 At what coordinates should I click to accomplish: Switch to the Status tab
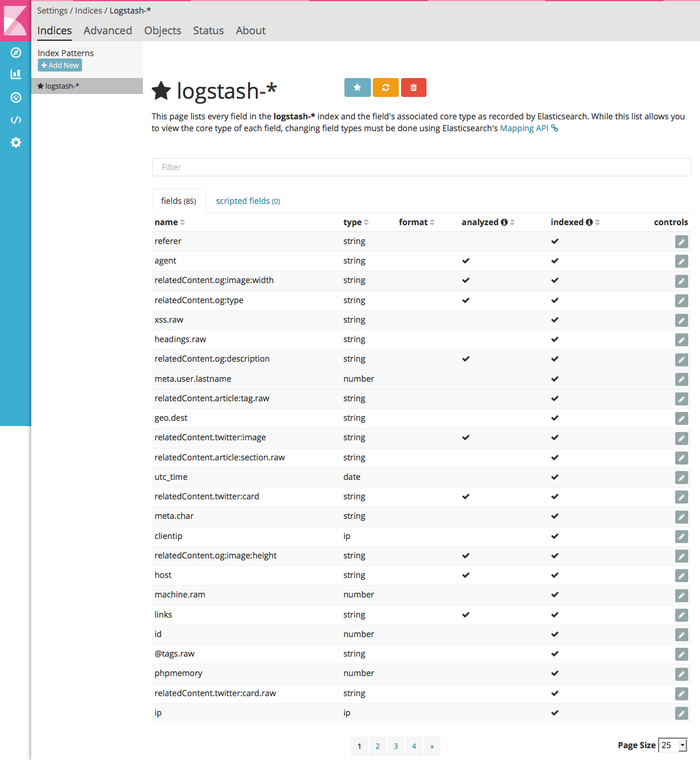click(209, 31)
